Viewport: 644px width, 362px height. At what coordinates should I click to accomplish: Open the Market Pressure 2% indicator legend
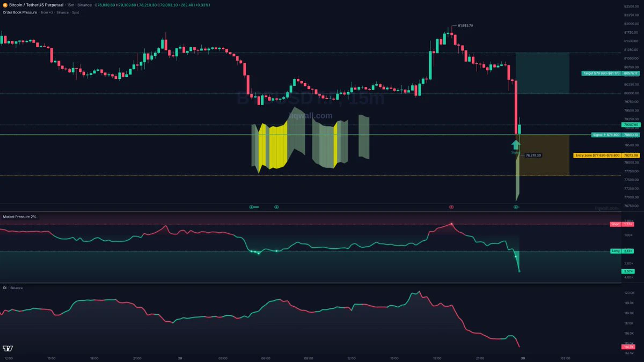click(19, 217)
